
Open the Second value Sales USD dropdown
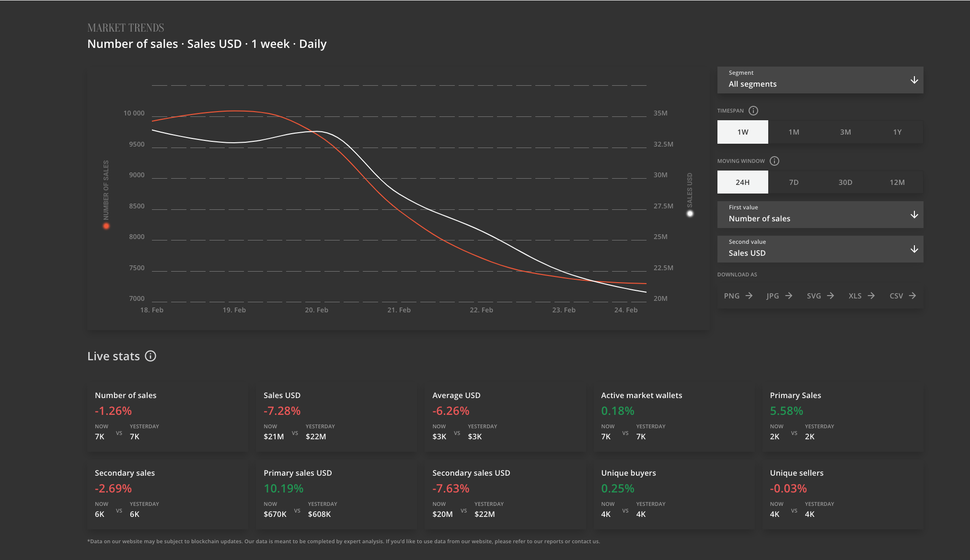pos(820,249)
